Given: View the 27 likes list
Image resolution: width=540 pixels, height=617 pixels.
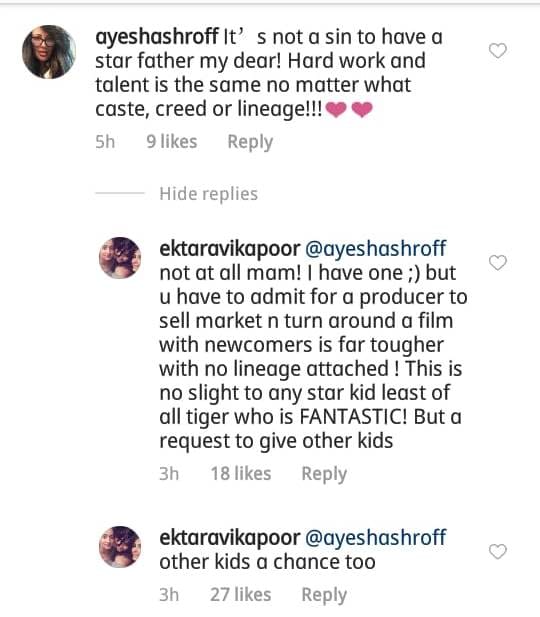Looking at the screenshot, I should [241, 595].
